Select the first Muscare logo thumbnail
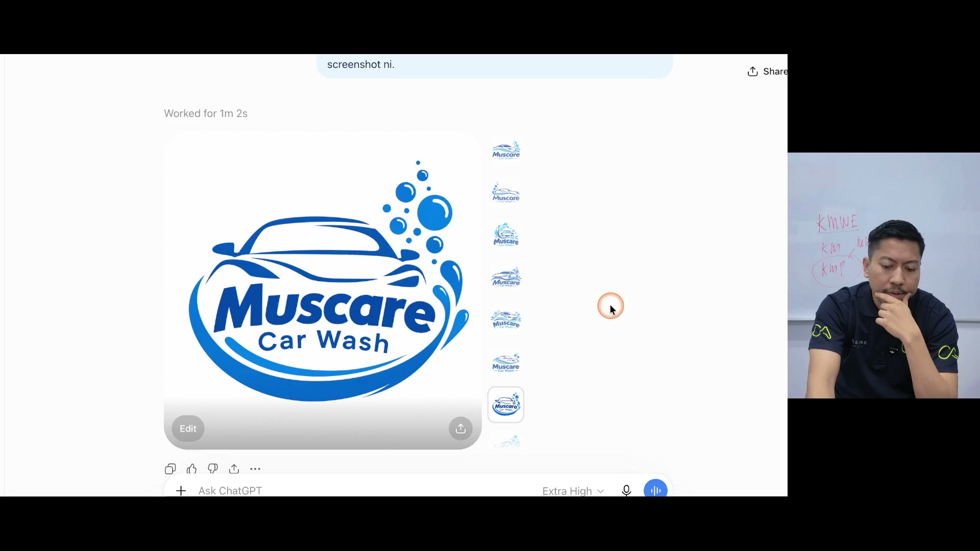 (x=506, y=151)
